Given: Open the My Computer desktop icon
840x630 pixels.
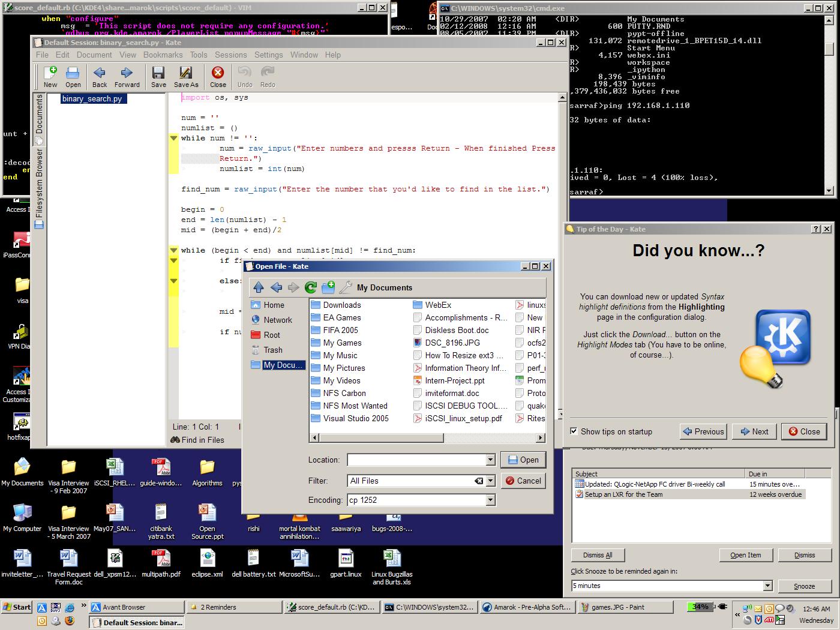Looking at the screenshot, I should [x=22, y=517].
